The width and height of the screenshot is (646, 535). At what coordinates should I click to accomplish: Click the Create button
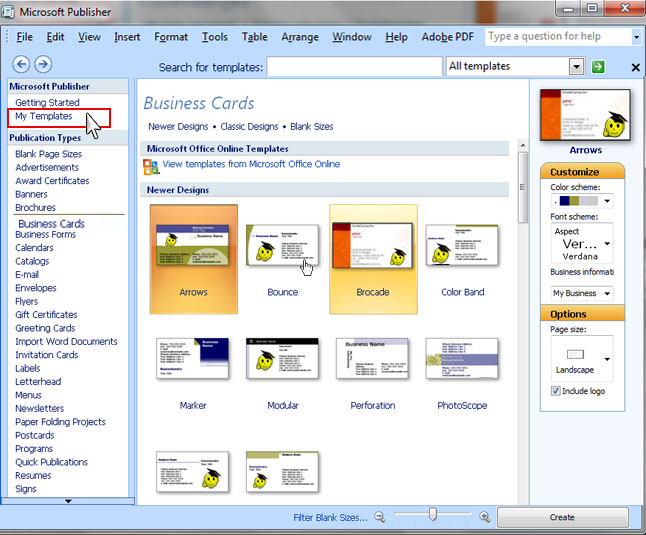(562, 517)
